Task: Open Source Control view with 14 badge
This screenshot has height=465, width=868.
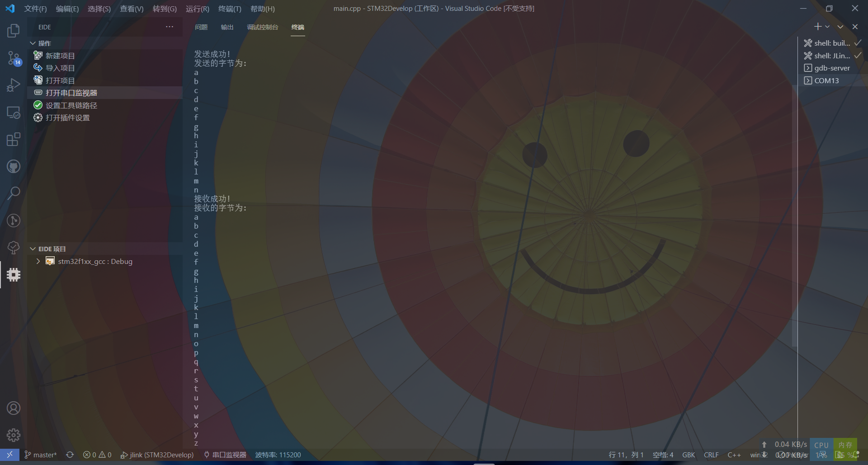Action: [x=14, y=58]
